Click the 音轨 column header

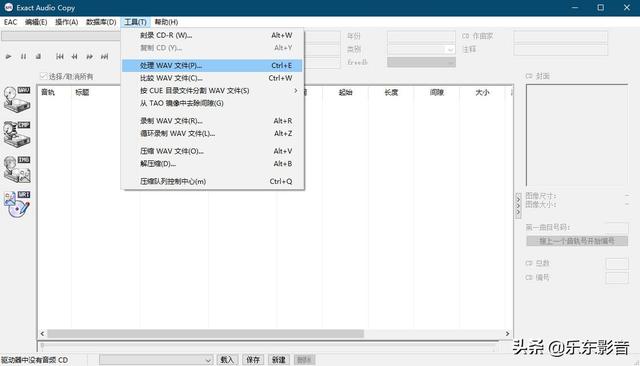[54, 92]
